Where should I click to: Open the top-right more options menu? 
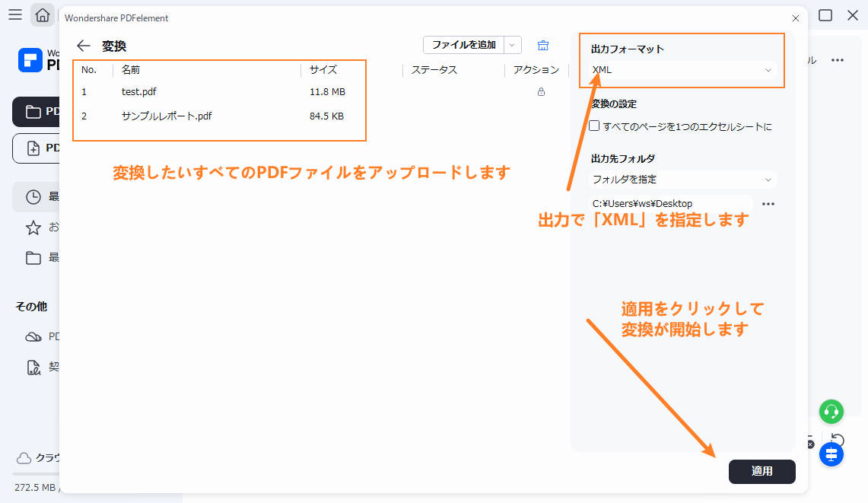click(838, 60)
